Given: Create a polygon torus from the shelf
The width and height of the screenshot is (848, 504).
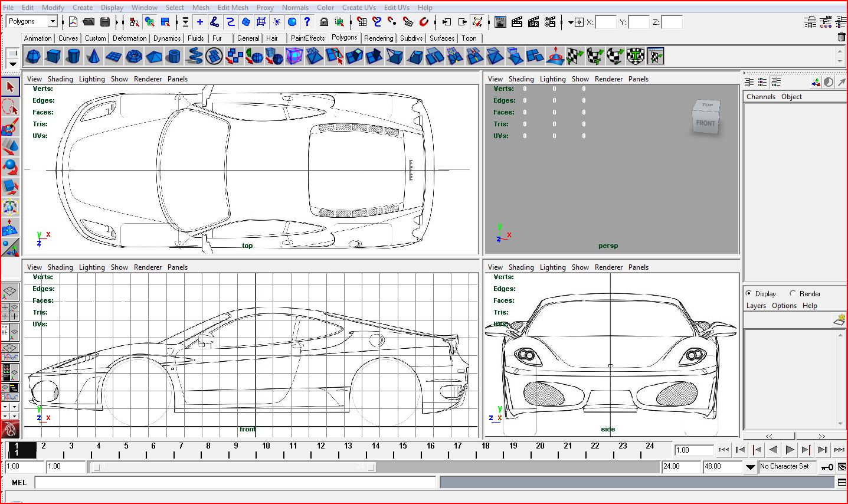Looking at the screenshot, I should tap(134, 57).
